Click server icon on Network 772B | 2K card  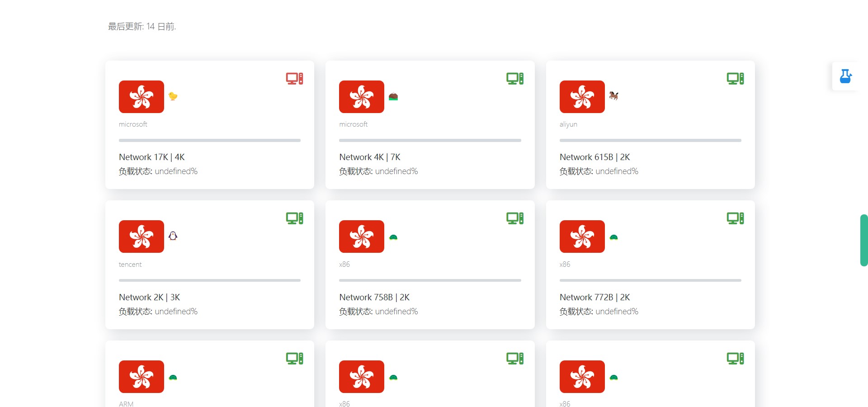point(735,218)
